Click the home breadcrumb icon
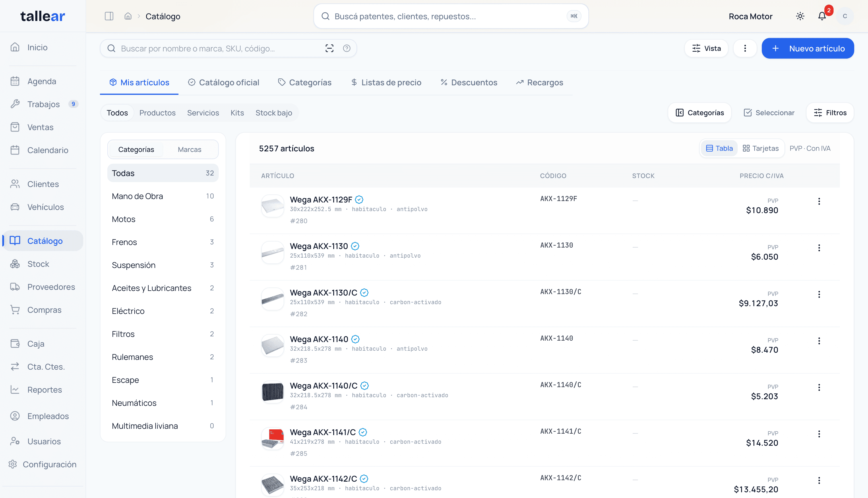The width and height of the screenshot is (868, 498). (128, 16)
